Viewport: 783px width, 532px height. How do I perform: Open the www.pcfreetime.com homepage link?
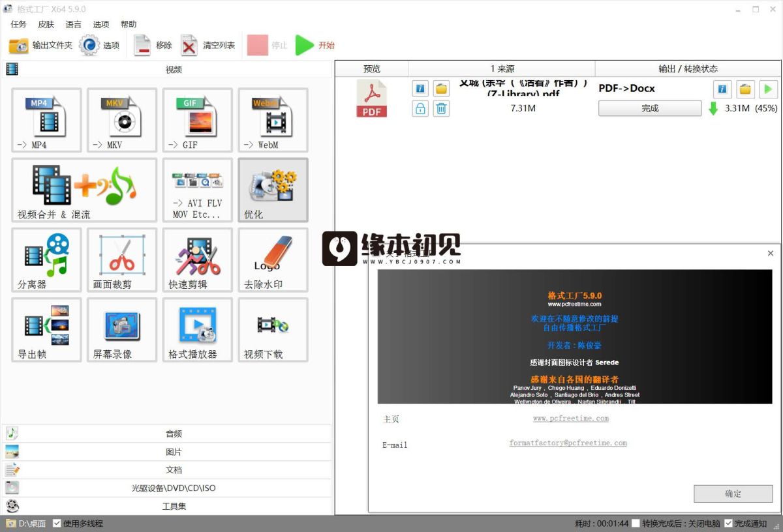point(571,419)
